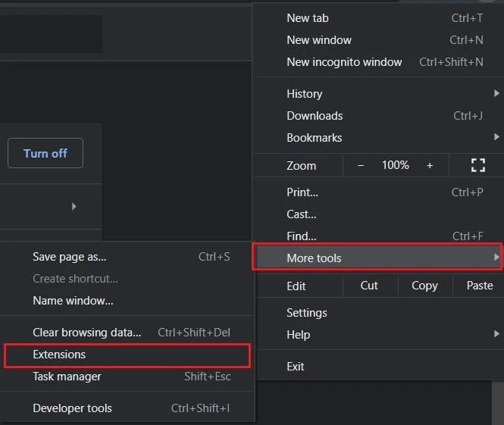
Task: Click Cut in the Edit row
Action: [x=369, y=286]
